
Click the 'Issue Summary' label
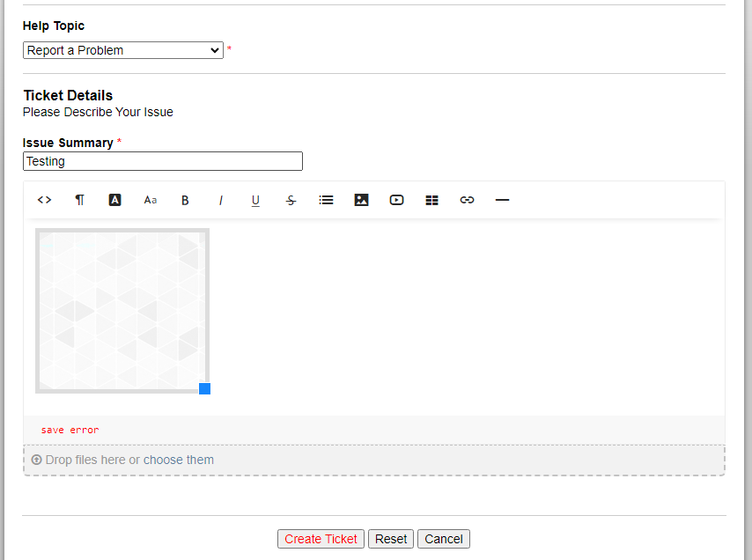point(68,143)
